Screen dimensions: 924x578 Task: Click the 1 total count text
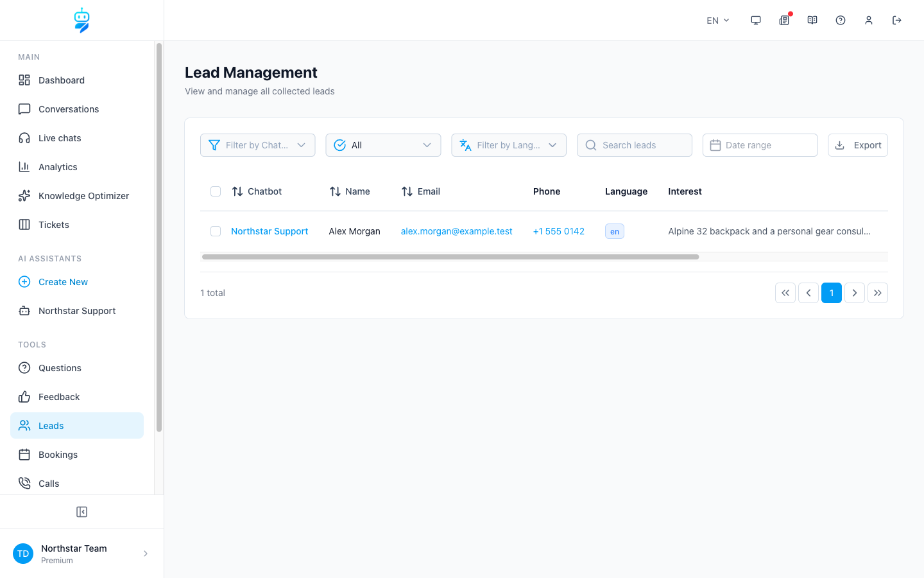point(212,293)
